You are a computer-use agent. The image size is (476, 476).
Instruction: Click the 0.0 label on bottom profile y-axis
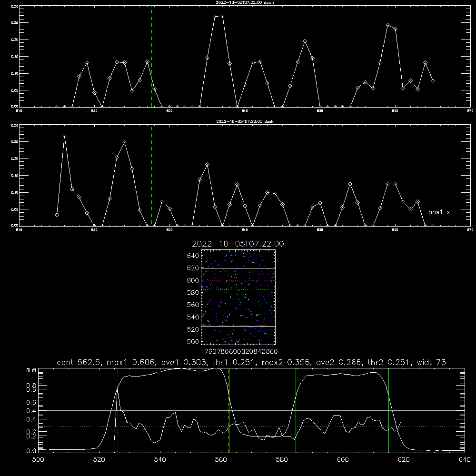tap(31, 451)
